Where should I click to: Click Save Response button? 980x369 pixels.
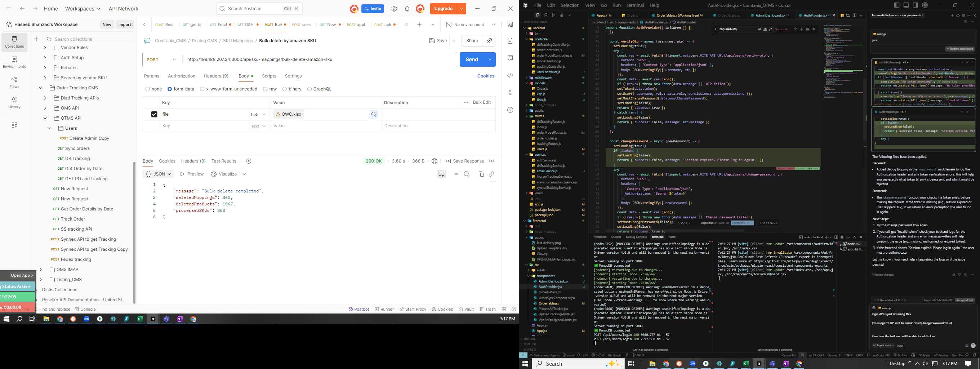click(x=464, y=161)
